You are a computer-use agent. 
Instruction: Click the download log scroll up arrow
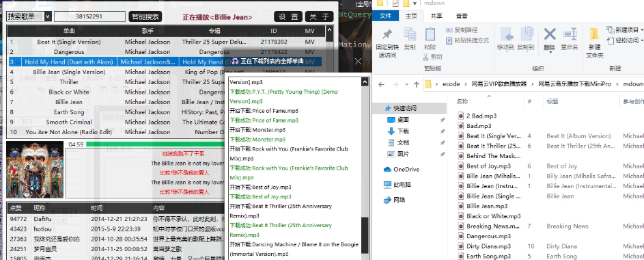(x=364, y=82)
